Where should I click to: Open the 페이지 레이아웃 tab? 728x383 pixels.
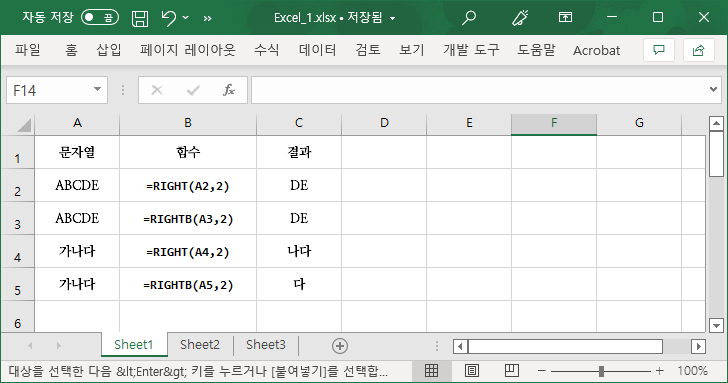(188, 50)
